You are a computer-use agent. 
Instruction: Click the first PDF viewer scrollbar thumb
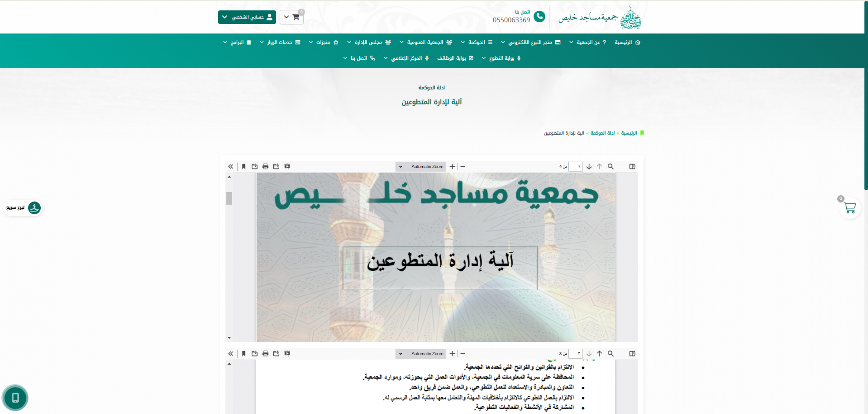[x=229, y=198]
